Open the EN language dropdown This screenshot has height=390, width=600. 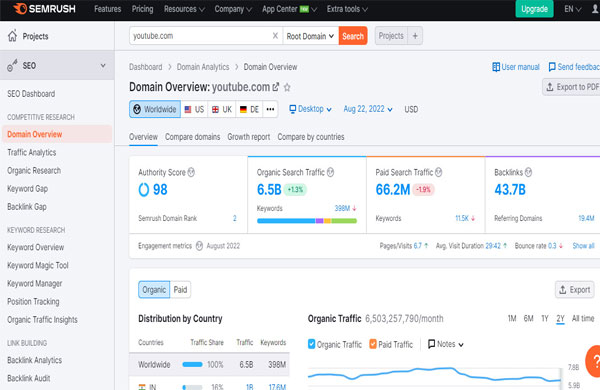pos(572,9)
